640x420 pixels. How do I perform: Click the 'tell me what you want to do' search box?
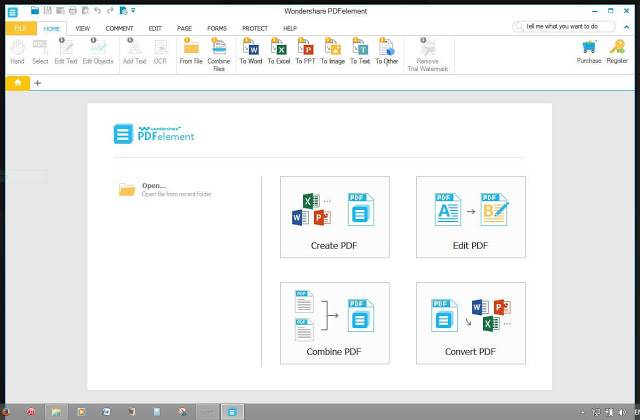pyautogui.click(x=564, y=27)
